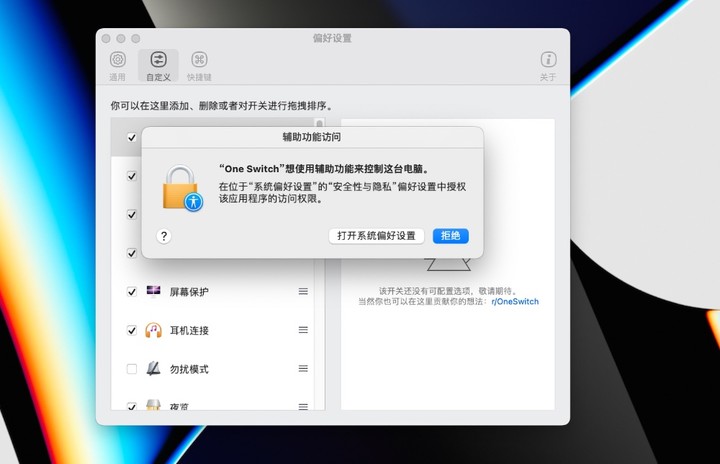Click the 勿扰模式 do-not-disturb icon
Viewport: 720px width, 464px height.
pos(153,368)
